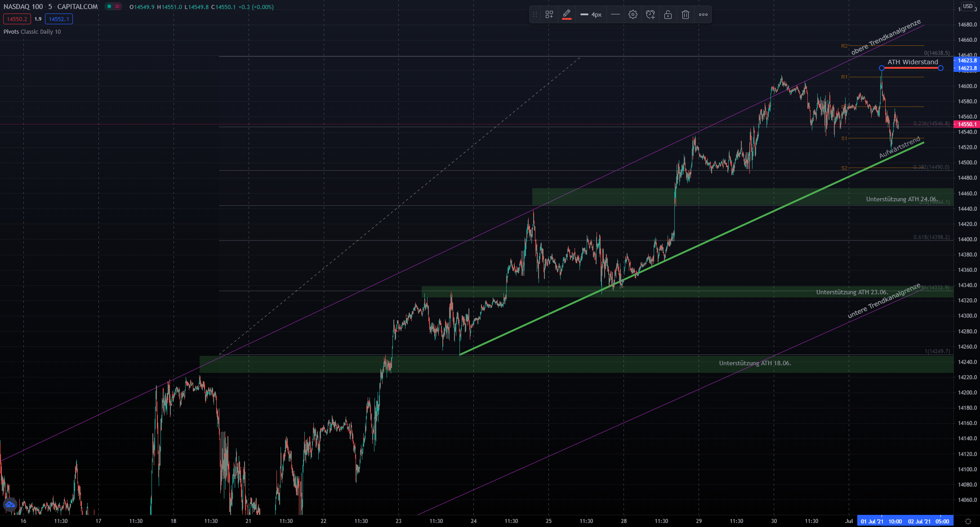
Task: Open the USD currency selector
Action: pos(967,6)
